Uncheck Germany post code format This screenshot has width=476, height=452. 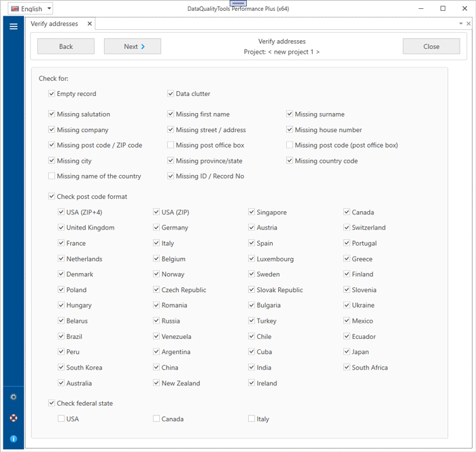pos(156,228)
